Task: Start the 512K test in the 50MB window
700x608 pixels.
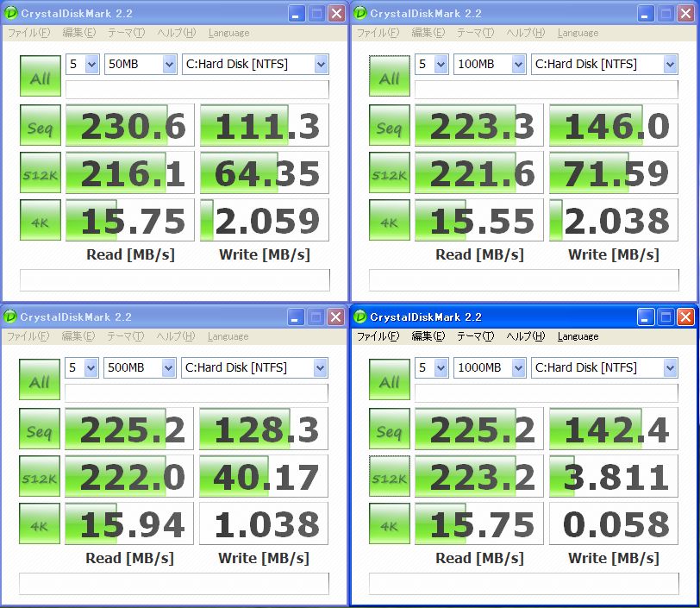Action: [41, 172]
